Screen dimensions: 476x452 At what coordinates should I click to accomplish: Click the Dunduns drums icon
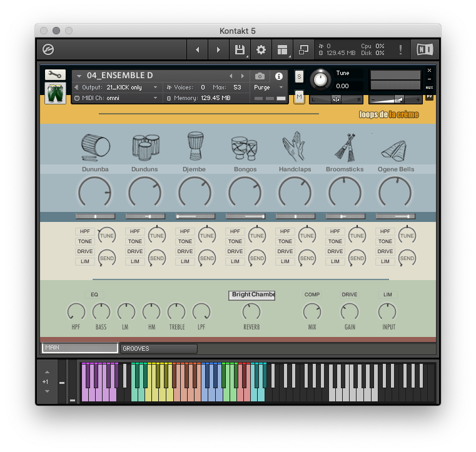click(x=146, y=148)
